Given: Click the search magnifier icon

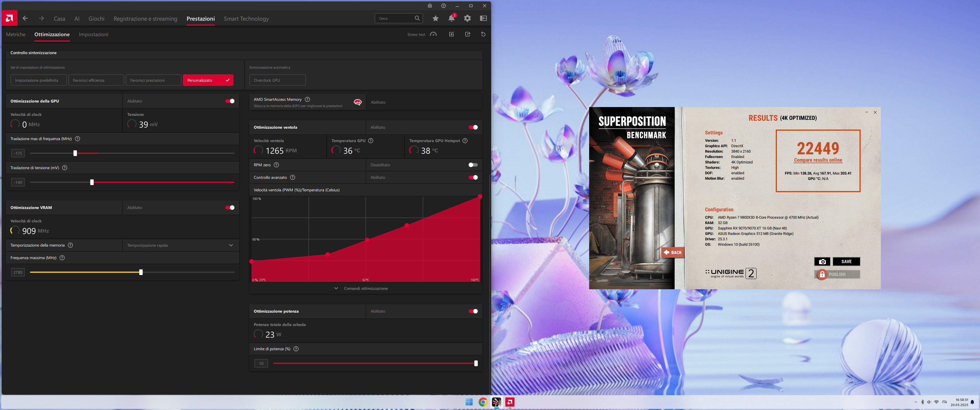Looking at the screenshot, I should pos(417,18).
